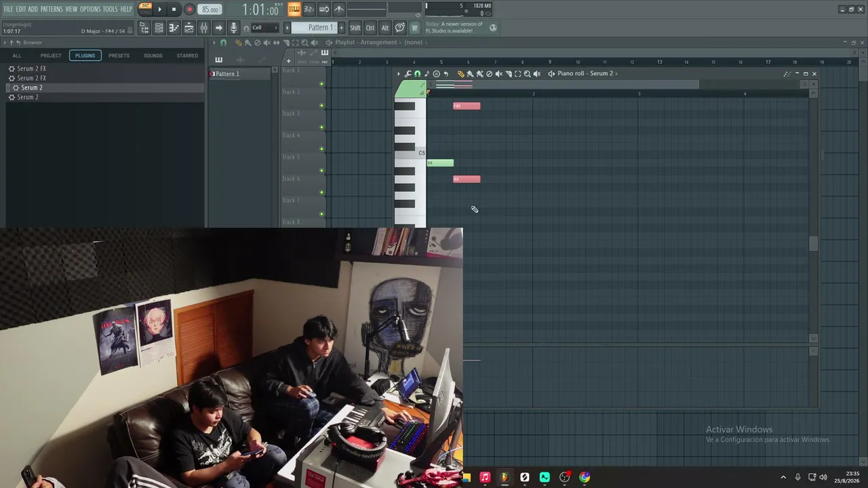Click the microphone recording icon in toolbar
The width and height of the screenshot is (868, 488).
(234, 28)
